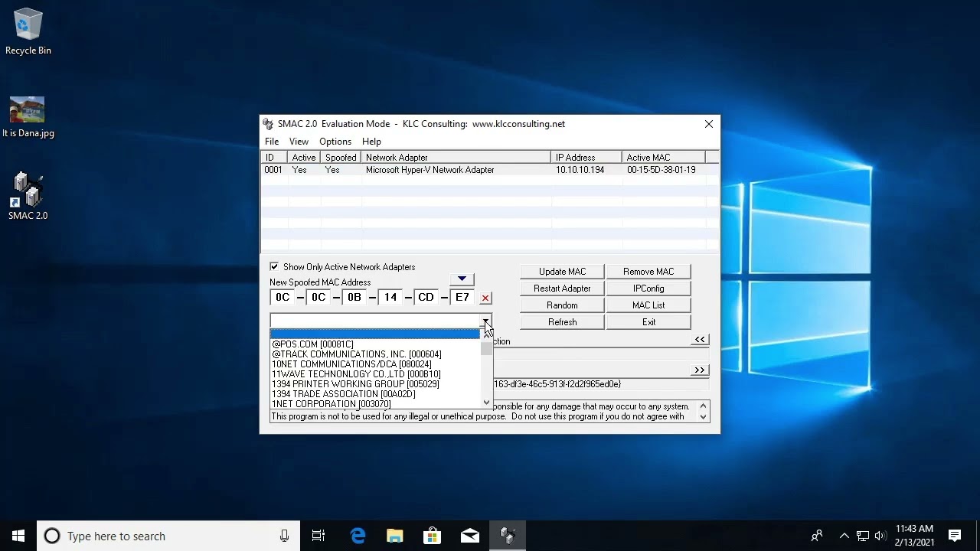The width and height of the screenshot is (980, 551).
Task: Launch Microsoft Edge from taskbar
Action: [358, 536]
